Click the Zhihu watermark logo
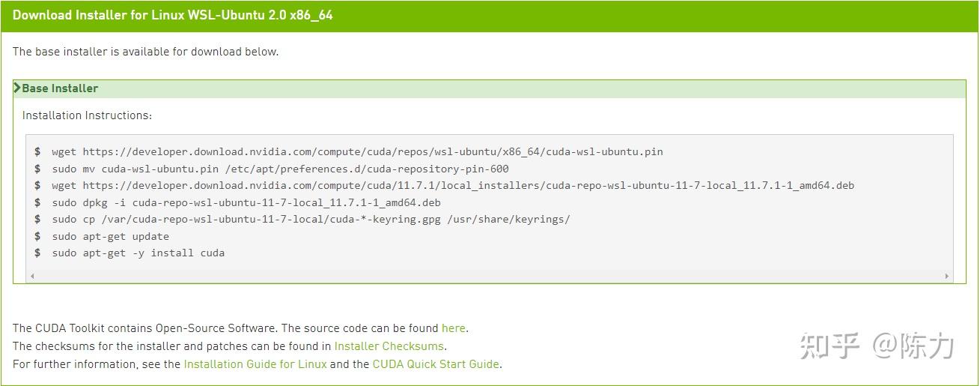Screen dimensions: 980x386 tap(829, 346)
